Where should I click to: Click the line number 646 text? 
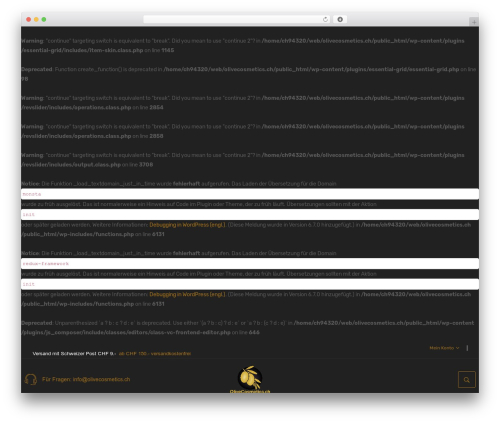(x=254, y=333)
